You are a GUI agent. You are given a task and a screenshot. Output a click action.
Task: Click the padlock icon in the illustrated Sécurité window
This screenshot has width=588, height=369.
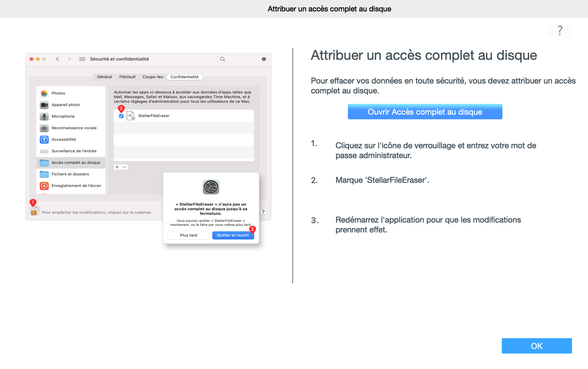tap(34, 211)
